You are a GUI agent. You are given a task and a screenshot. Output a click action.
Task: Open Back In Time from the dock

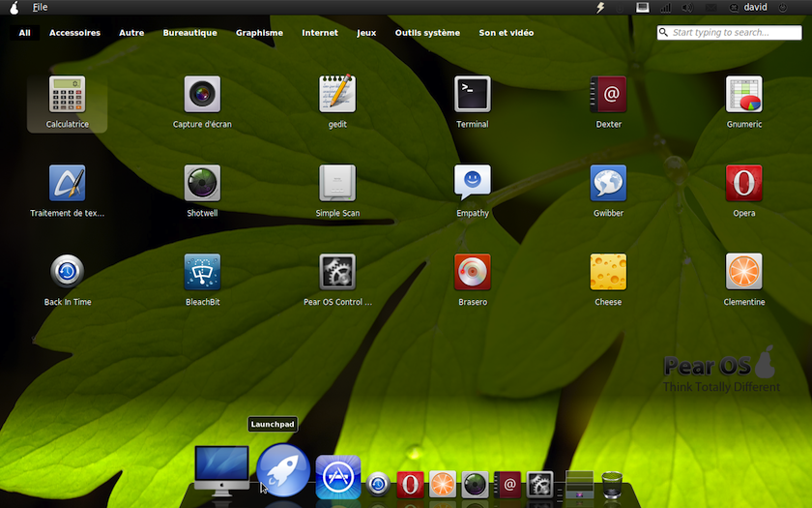(x=378, y=485)
